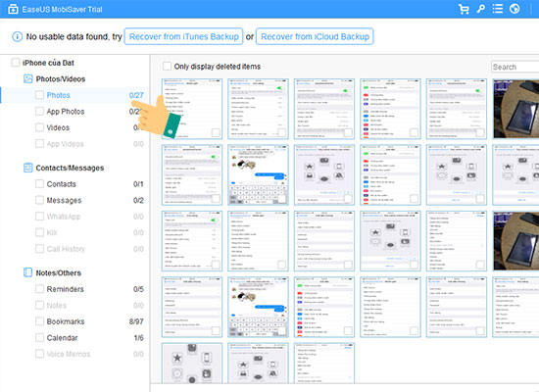Open first thumbnail in the bottom row
The height and width of the screenshot is (392, 539).
(192, 364)
